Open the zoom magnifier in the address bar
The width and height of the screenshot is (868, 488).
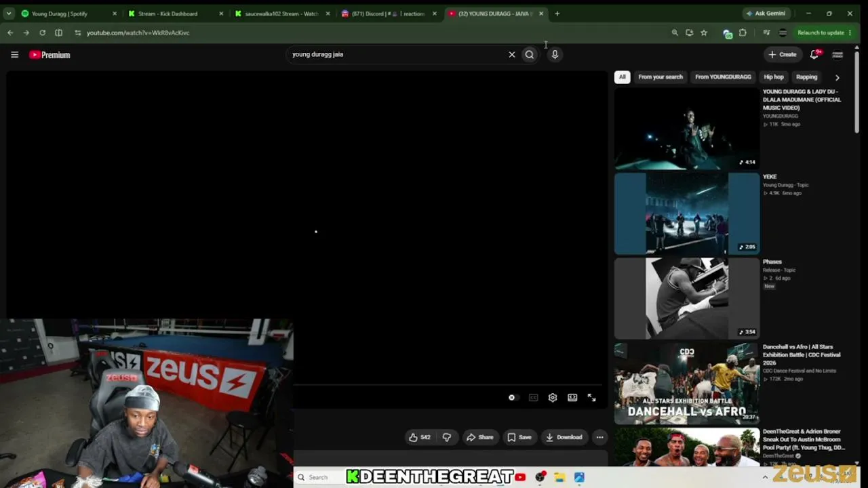[x=675, y=33]
